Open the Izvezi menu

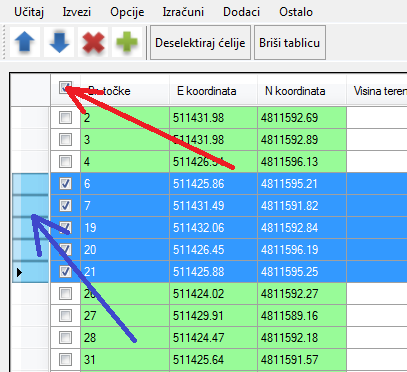[x=77, y=12]
